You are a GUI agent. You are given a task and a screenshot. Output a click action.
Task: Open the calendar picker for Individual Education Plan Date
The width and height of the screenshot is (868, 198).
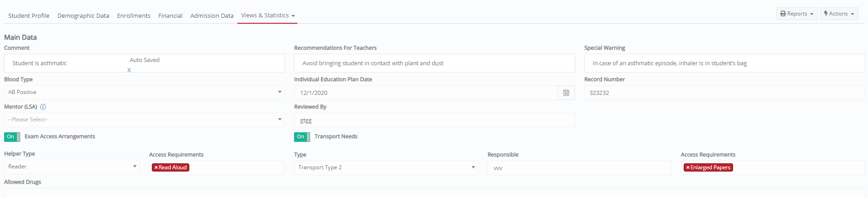tap(566, 93)
